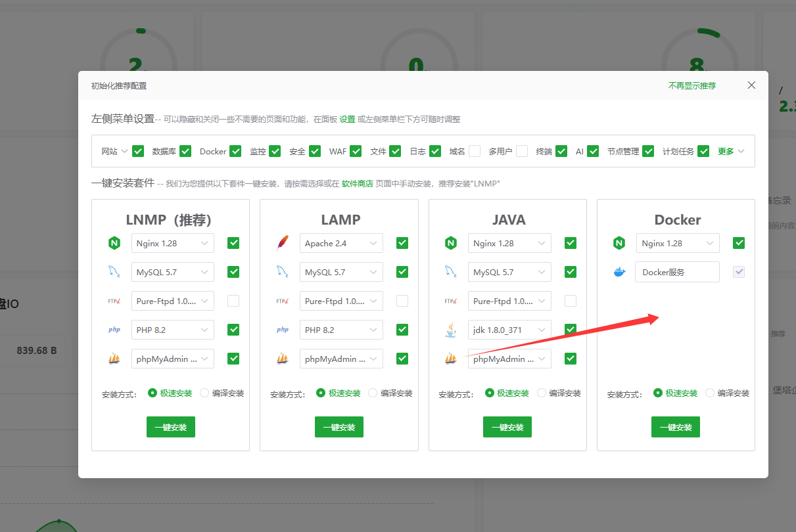The height and width of the screenshot is (532, 796).
Task: Click the Apache feather icon in LAMP card
Action: click(283, 243)
